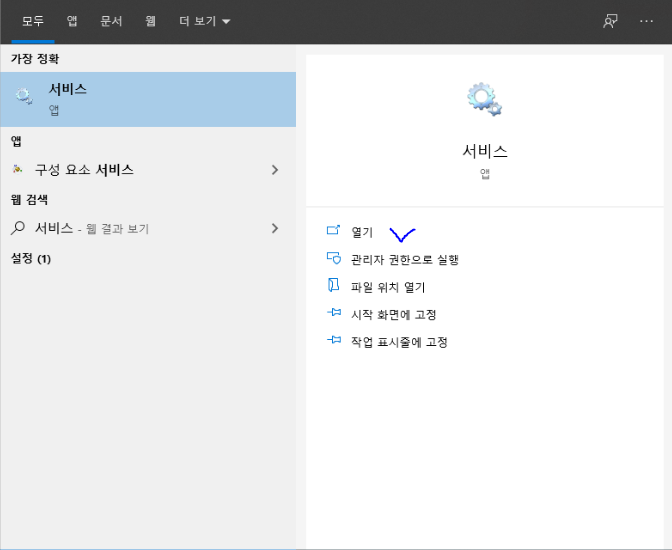Viewport: 672px width, 550px height.
Task: Switch to the 앱 tab
Action: (72, 21)
